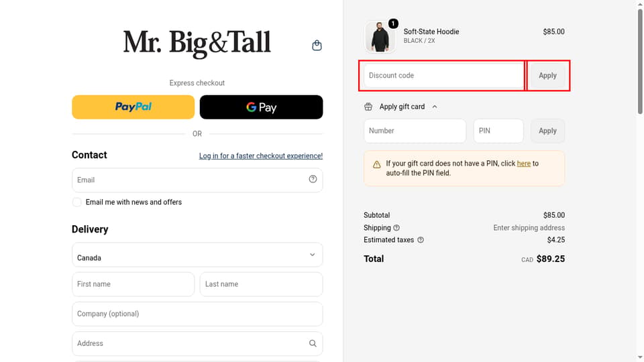Click the gift card icon

click(368, 107)
